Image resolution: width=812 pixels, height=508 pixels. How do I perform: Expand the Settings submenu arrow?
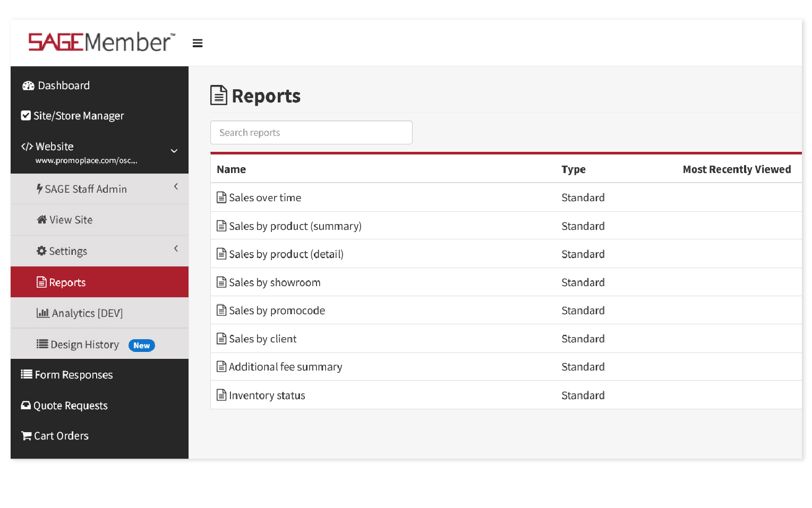coord(176,249)
